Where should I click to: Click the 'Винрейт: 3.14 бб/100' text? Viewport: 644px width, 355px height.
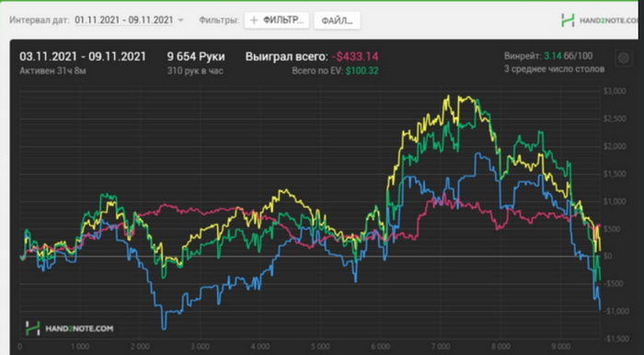coord(548,56)
